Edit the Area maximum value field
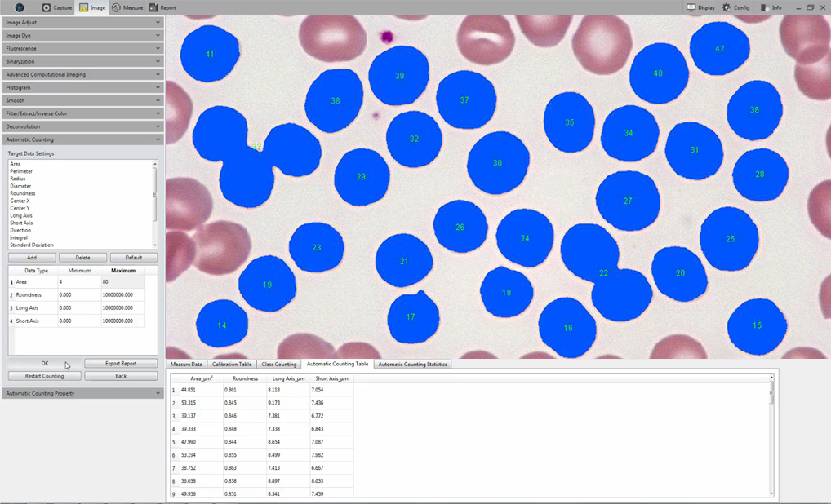 pos(122,282)
